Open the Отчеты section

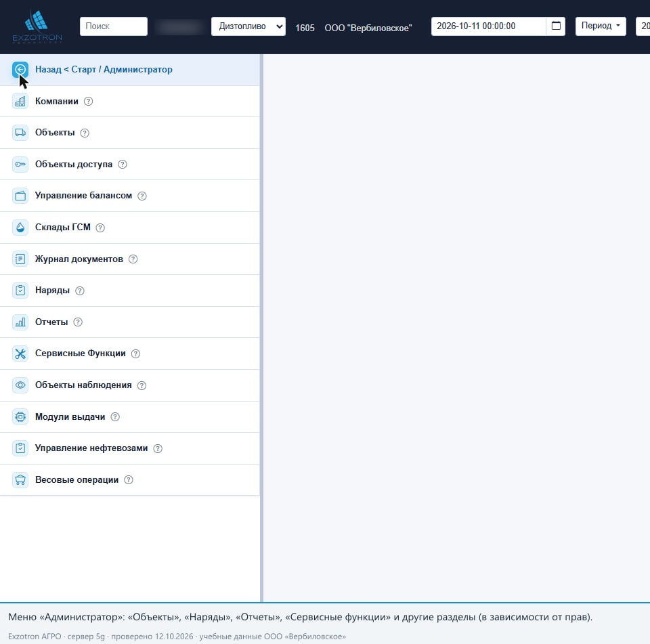(x=130, y=322)
